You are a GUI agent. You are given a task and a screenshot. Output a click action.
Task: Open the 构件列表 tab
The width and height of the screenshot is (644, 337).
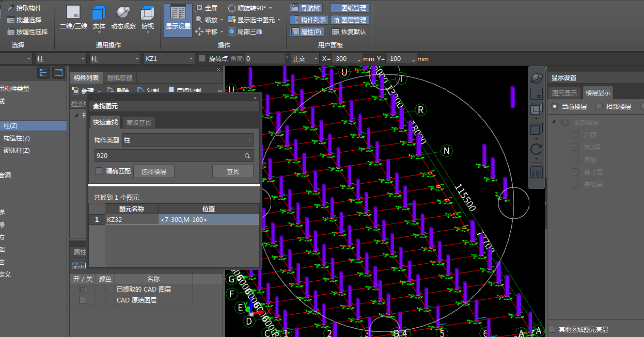86,77
